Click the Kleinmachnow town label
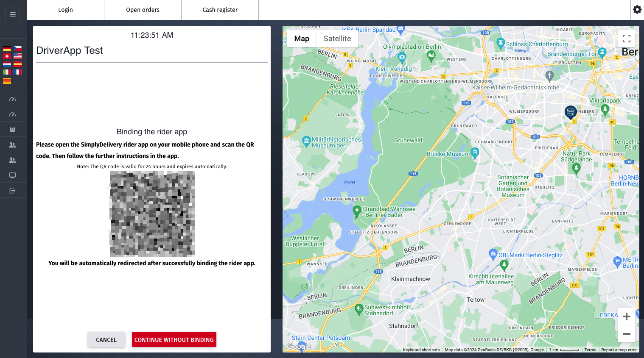 pos(411,279)
